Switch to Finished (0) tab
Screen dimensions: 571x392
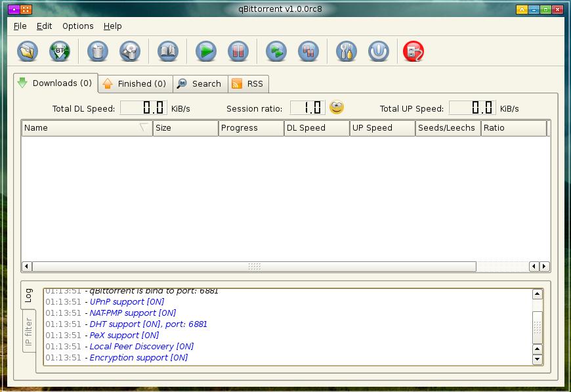point(135,84)
